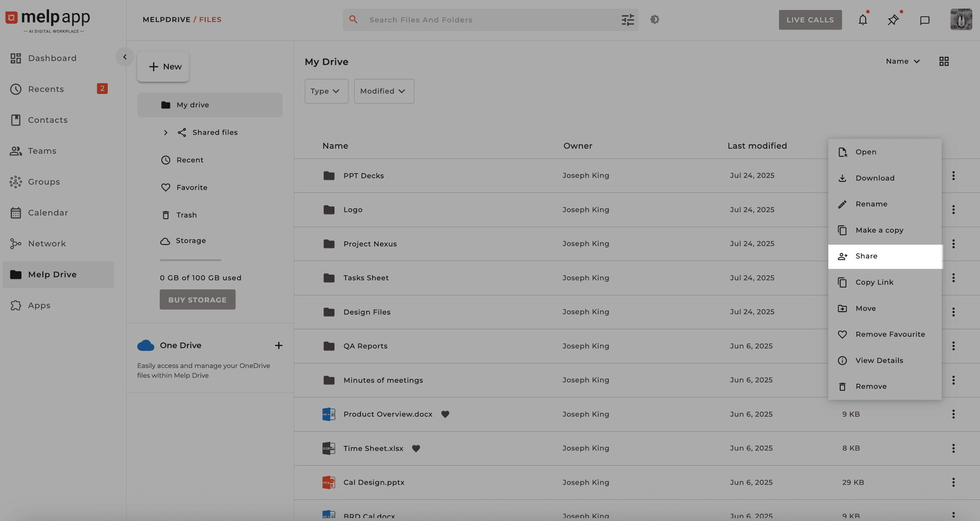Open the Modified filter dropdown
The image size is (980, 521).
click(384, 91)
